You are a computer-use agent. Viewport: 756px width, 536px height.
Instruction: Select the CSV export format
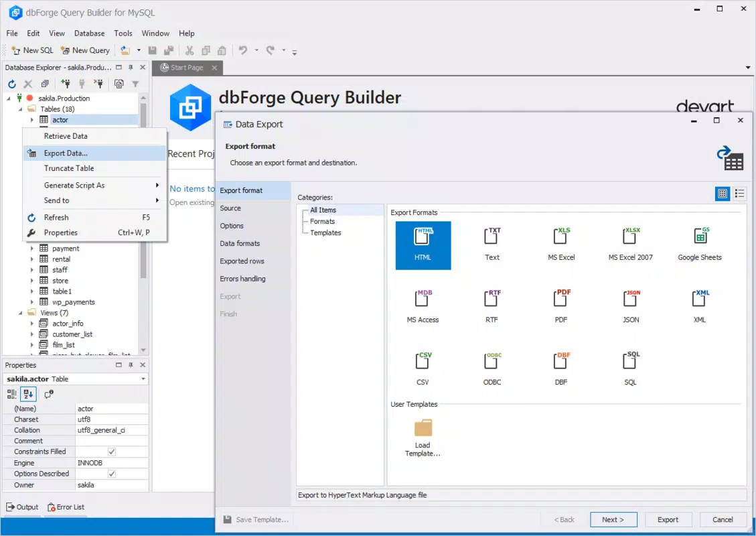423,370
